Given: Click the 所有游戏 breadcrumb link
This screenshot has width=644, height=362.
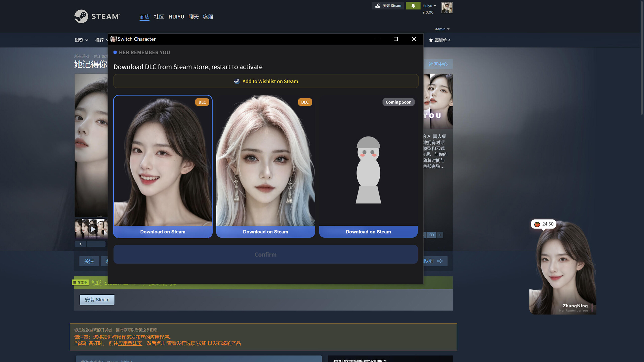Looking at the screenshot, I should [82, 56].
